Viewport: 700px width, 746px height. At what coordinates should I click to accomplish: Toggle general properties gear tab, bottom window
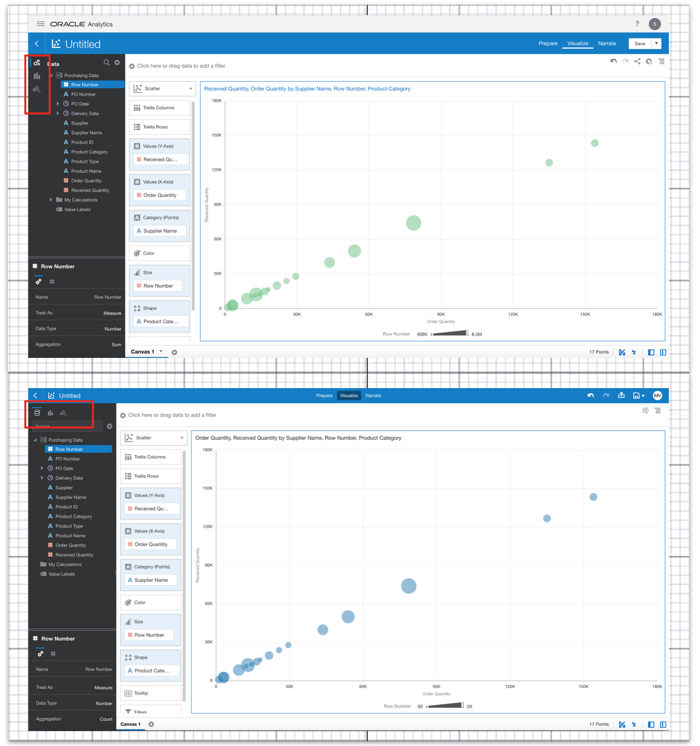[40, 653]
